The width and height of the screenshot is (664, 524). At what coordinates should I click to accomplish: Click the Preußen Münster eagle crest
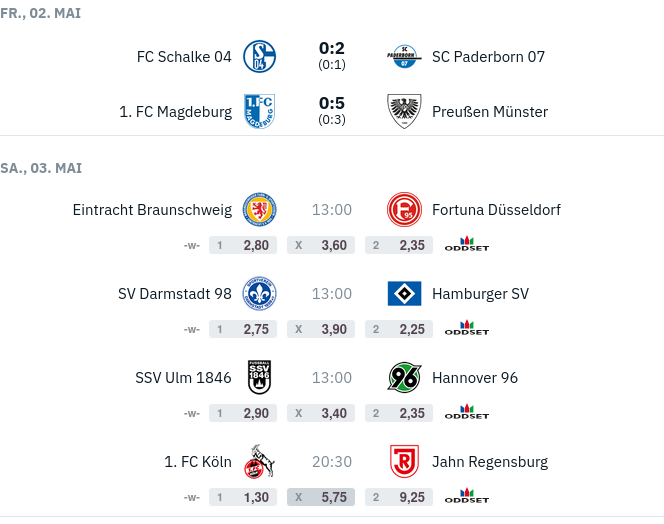coord(404,111)
